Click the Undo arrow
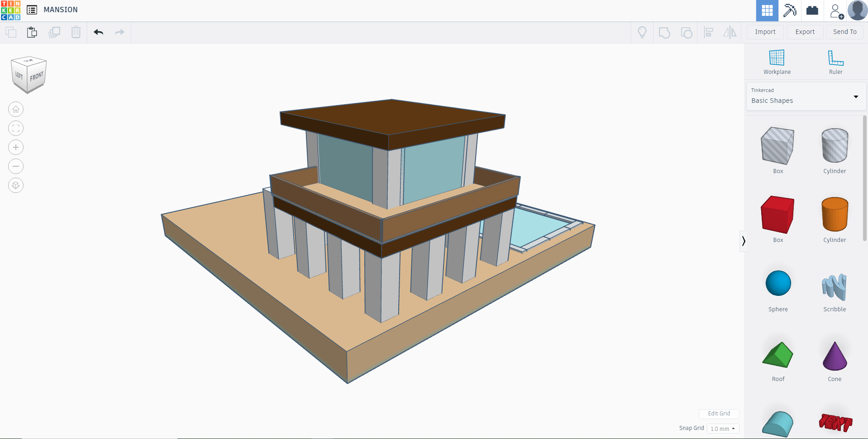 click(98, 32)
